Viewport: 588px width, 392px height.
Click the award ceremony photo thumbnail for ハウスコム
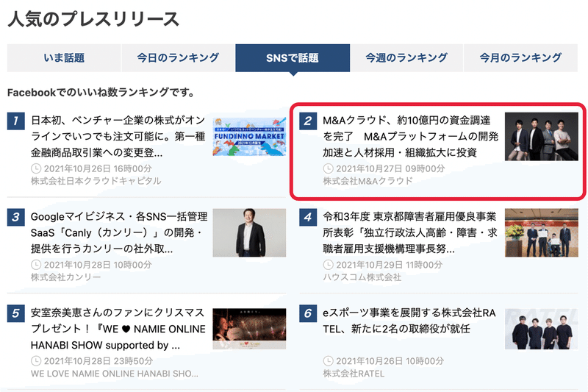542,232
